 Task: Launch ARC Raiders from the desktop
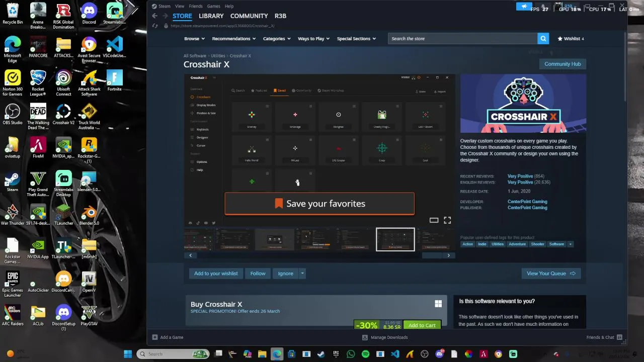pyautogui.click(x=13, y=316)
